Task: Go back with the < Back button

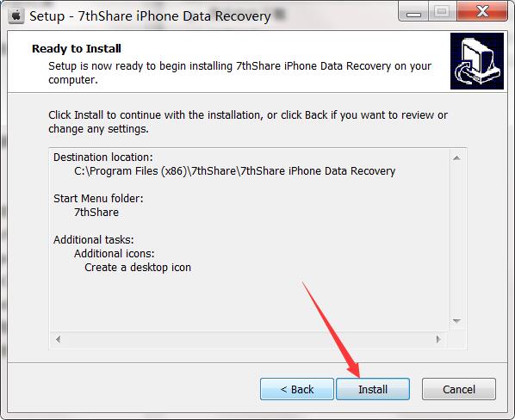Action: click(x=297, y=389)
